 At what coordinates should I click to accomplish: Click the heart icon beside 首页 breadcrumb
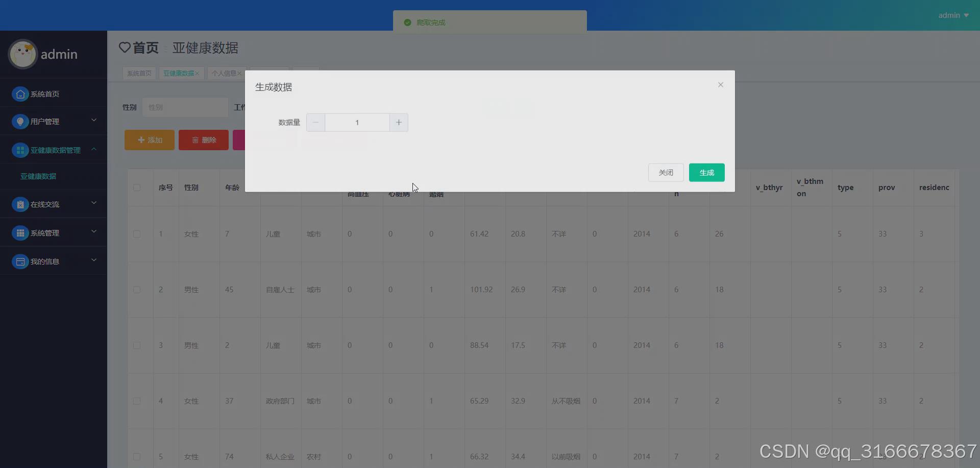coord(125,48)
